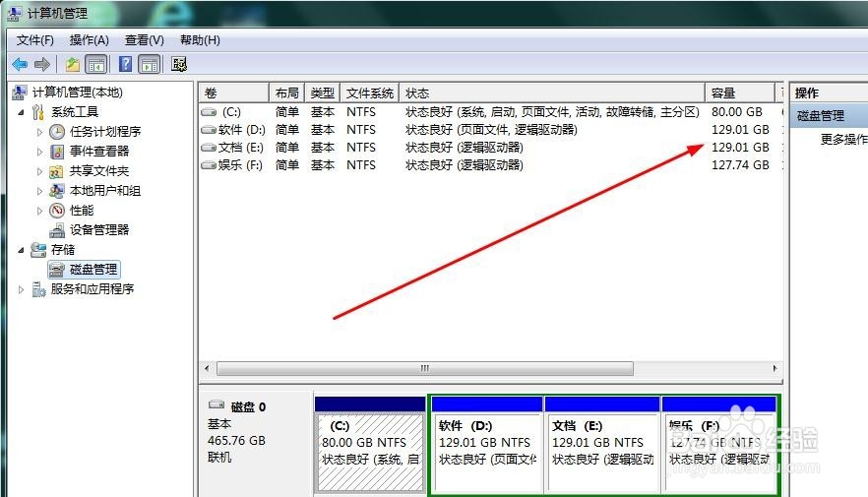Screen dimensions: 868x497
Task: Expand the 任务计划程序 node arrow
Action: coord(39,132)
